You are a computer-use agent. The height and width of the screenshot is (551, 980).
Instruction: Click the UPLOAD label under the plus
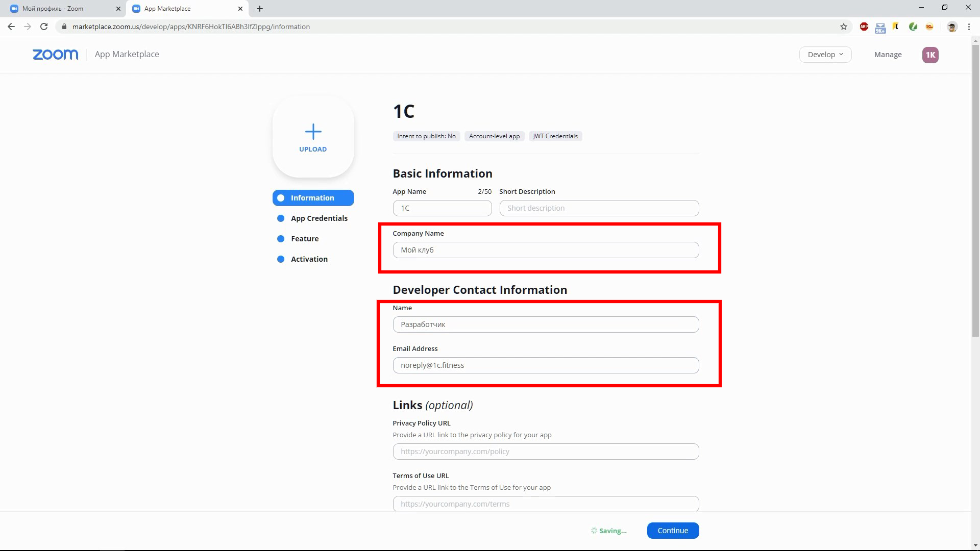[313, 149]
